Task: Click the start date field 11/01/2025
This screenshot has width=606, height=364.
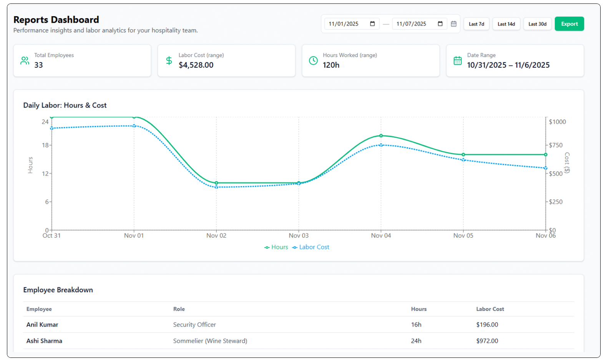Action: (x=344, y=24)
